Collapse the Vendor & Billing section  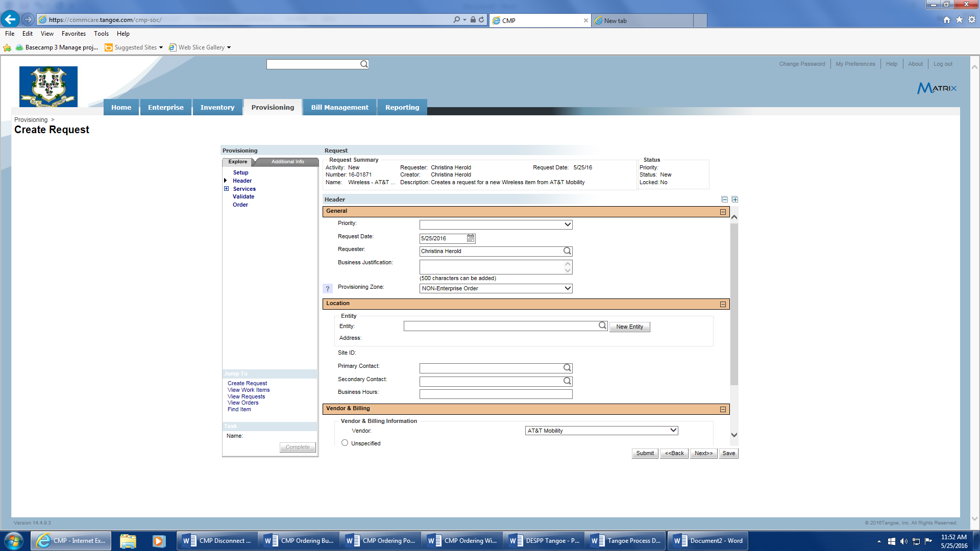(x=723, y=409)
